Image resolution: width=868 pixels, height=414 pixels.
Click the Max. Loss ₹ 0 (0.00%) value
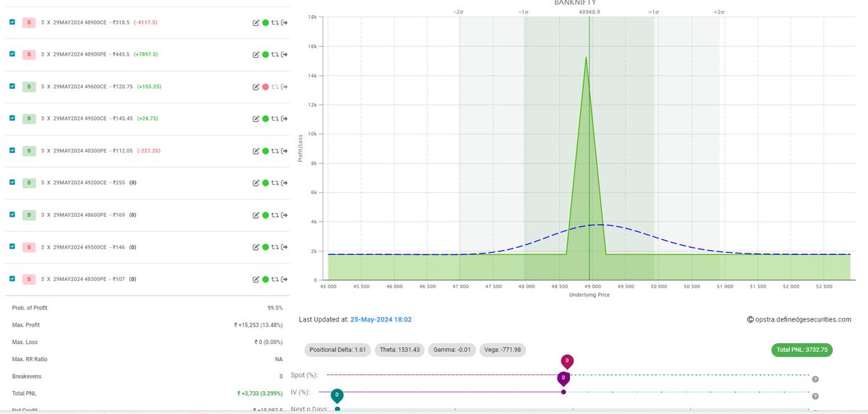coord(267,342)
